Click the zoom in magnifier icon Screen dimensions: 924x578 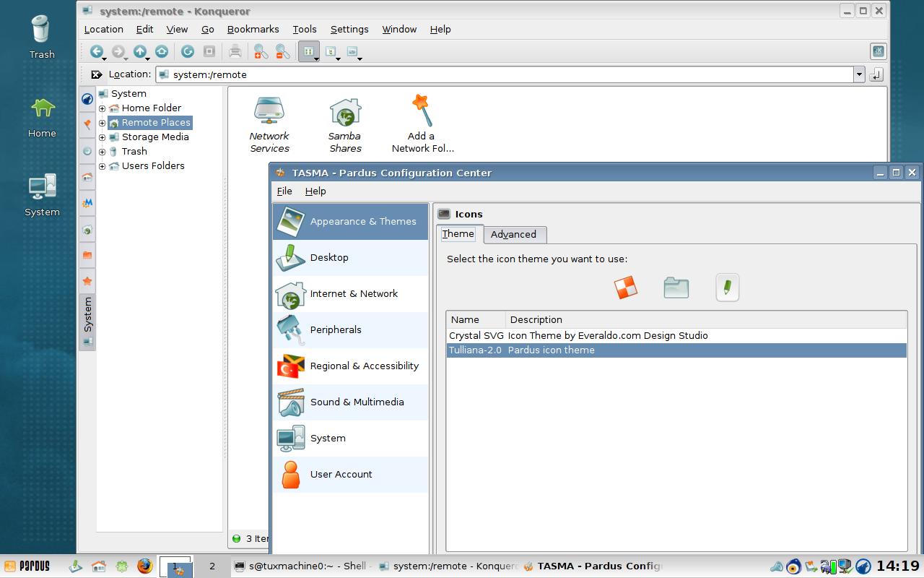tap(261, 51)
